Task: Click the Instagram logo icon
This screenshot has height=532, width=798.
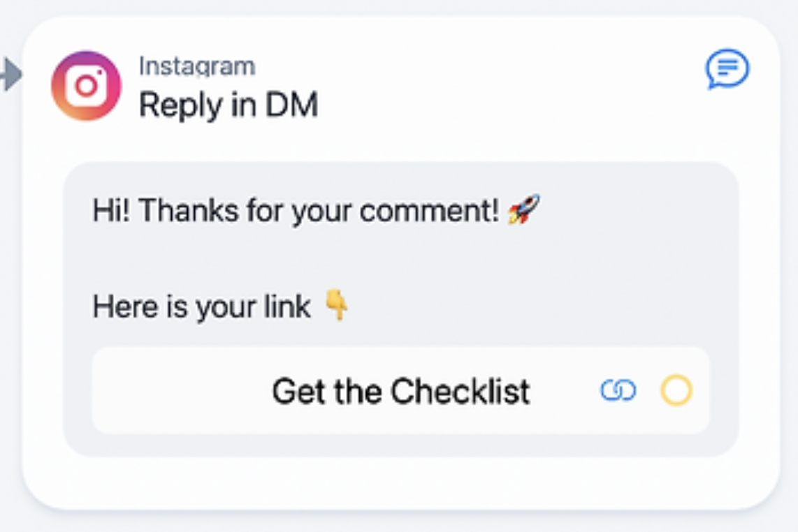Action: coord(86,86)
